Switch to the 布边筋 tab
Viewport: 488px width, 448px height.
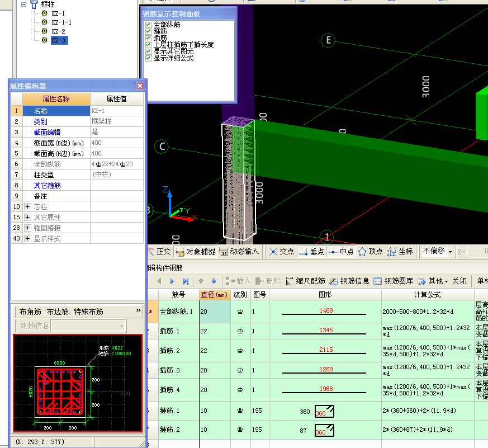coord(58,312)
